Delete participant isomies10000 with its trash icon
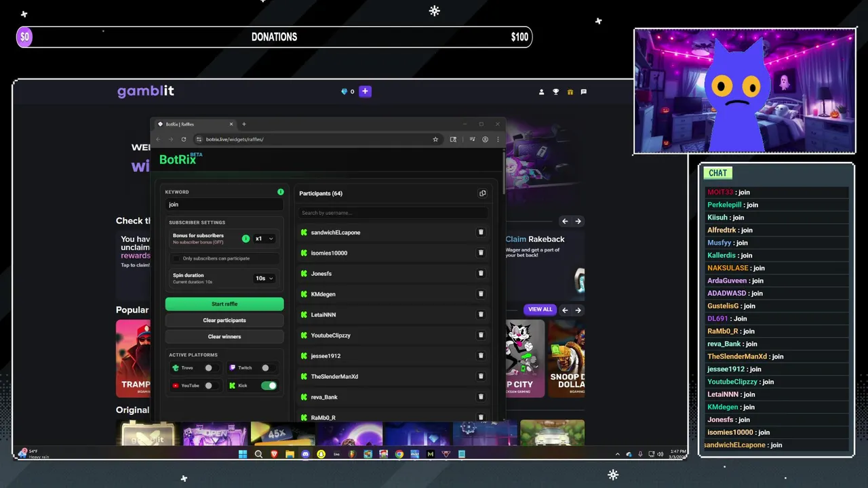868x488 pixels. click(x=481, y=253)
